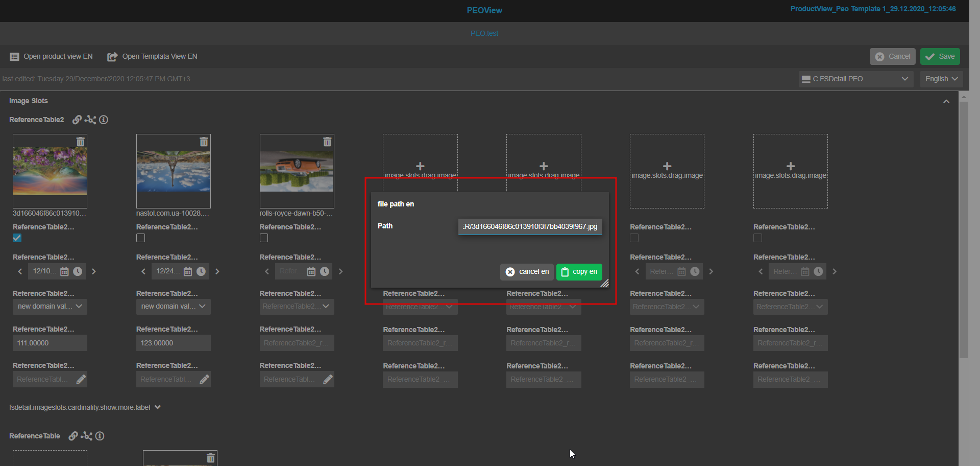Enable the checkbox under rolls-royce-dawn image
The image size is (980, 466).
[x=264, y=238]
